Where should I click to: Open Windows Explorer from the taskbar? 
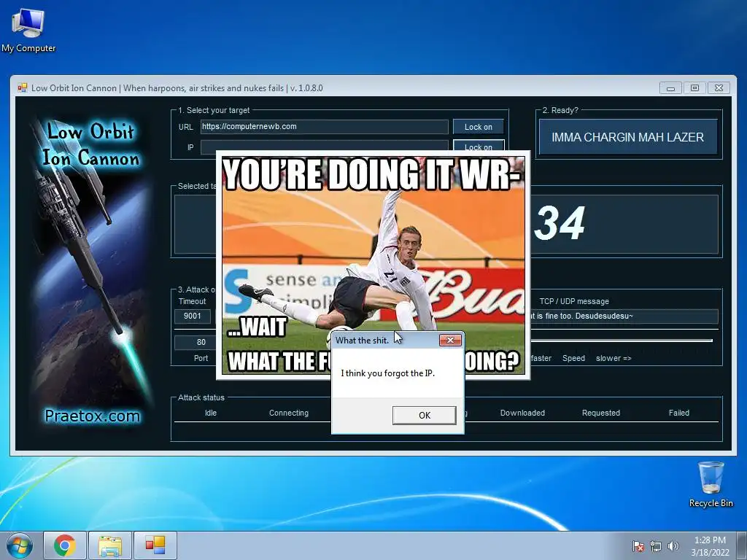pos(109,545)
